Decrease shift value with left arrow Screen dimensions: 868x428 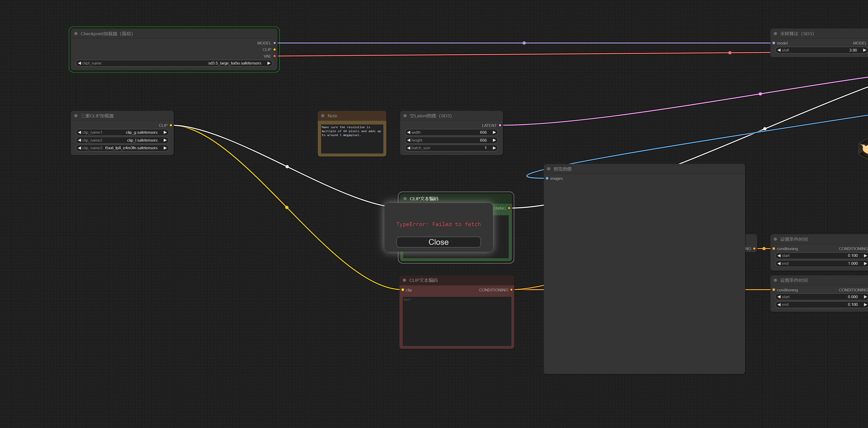click(779, 50)
